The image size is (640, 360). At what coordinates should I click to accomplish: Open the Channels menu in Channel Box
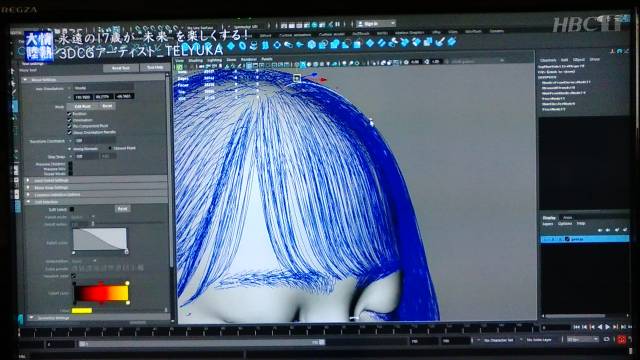tap(548, 60)
